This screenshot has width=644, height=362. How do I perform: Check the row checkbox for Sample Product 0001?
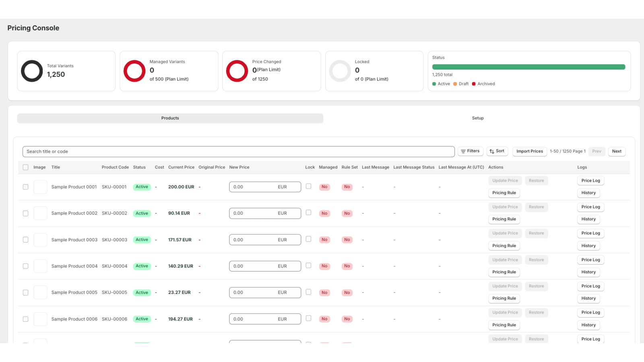point(25,187)
